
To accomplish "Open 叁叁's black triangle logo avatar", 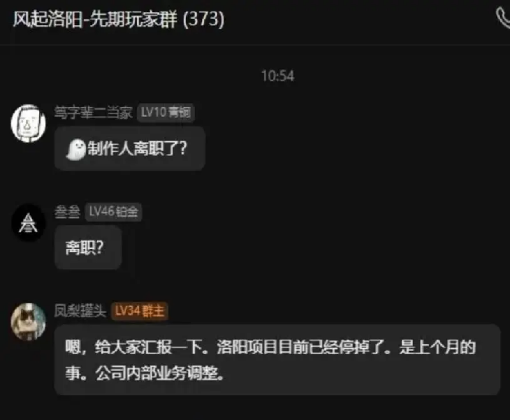I will 29,223.
